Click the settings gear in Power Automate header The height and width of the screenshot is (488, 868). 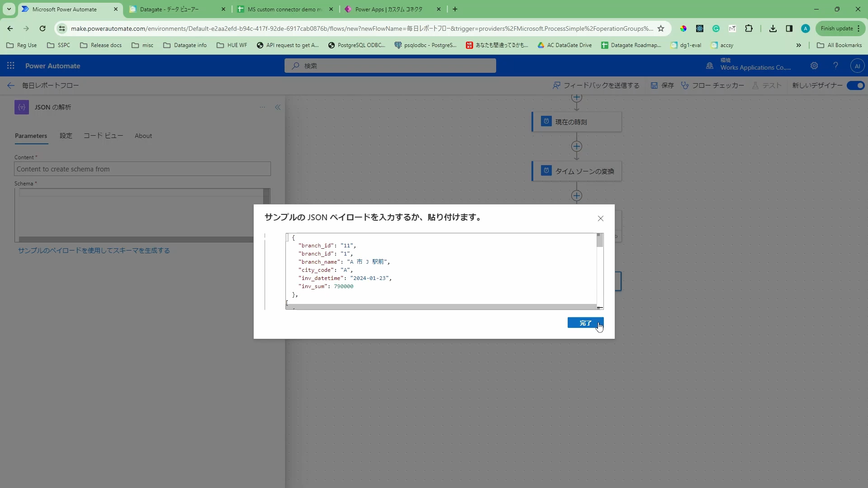(814, 66)
